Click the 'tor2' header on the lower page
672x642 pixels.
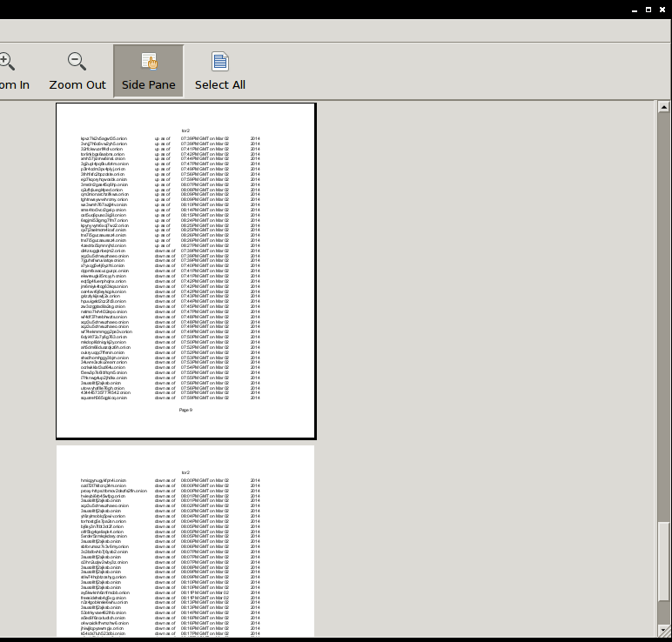click(185, 472)
